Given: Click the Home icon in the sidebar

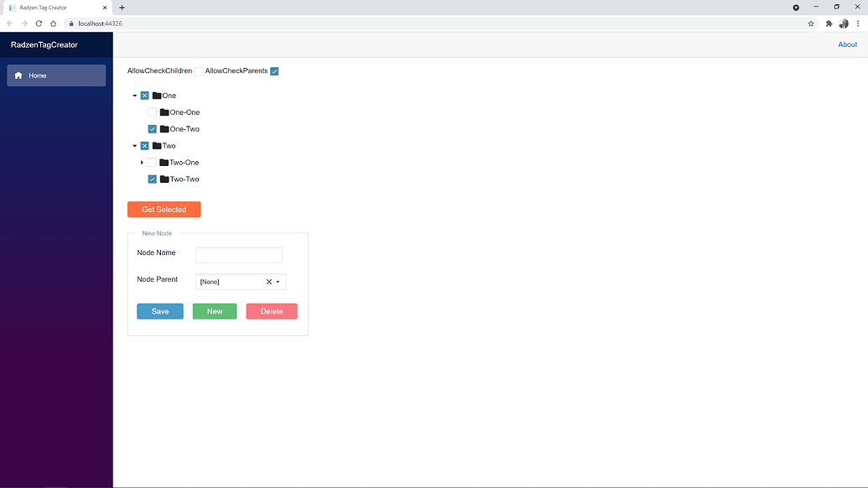Looking at the screenshot, I should coord(18,75).
